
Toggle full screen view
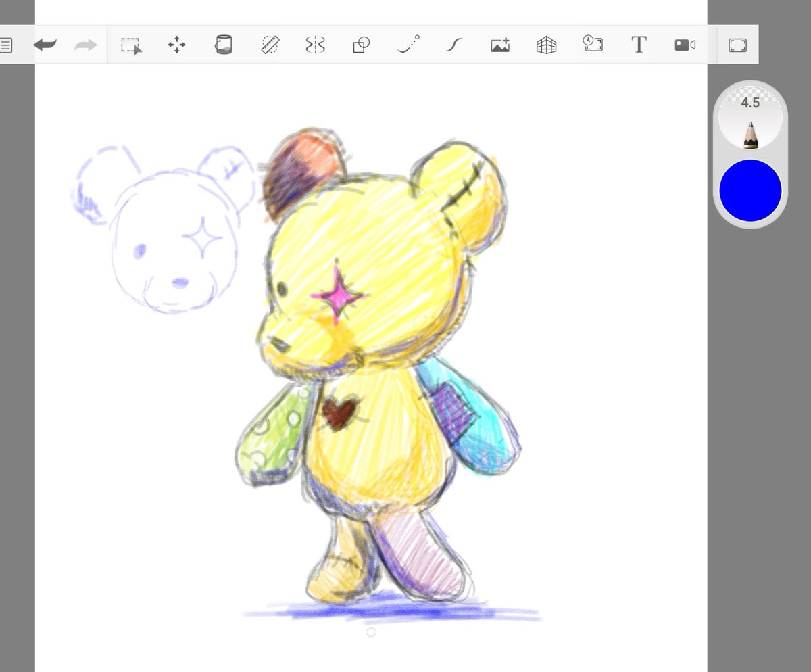(737, 45)
